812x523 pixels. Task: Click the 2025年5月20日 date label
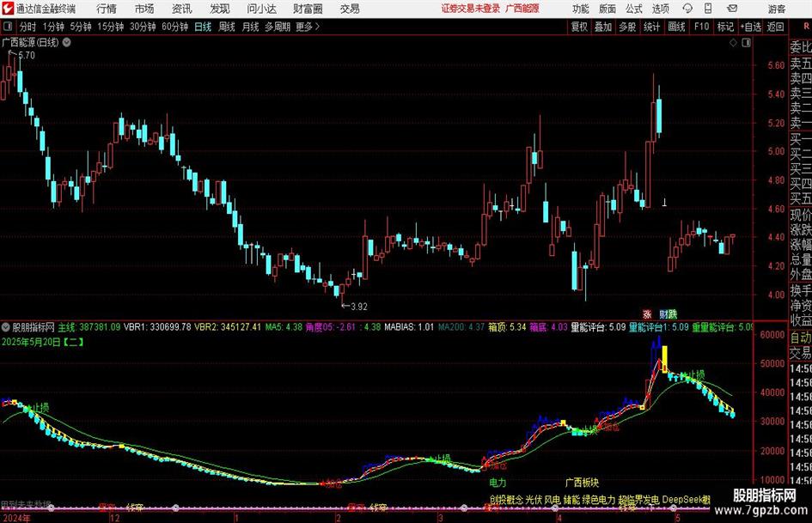click(32, 342)
